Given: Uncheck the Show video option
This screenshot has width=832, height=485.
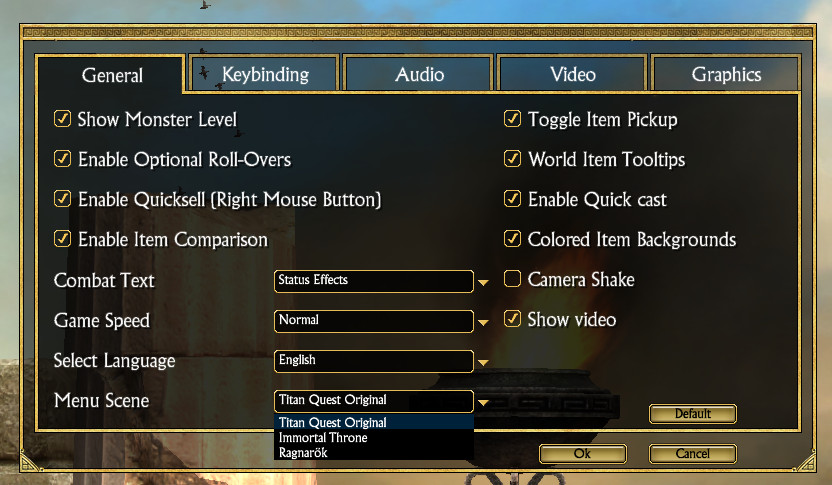Looking at the screenshot, I should 512,319.
